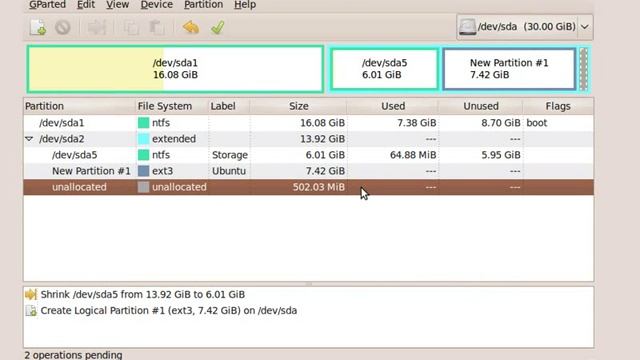Click the '64.88 MiB' used cell
This screenshot has width=640, height=360.
pyautogui.click(x=413, y=155)
